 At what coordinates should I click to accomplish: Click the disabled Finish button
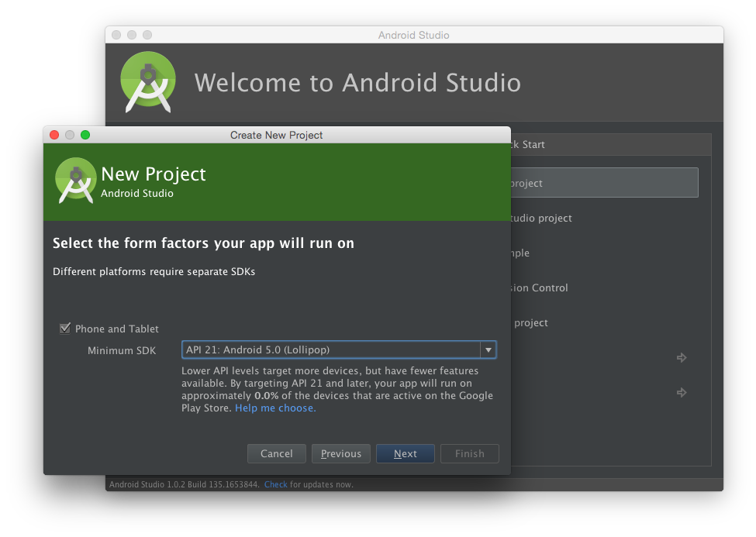(470, 453)
